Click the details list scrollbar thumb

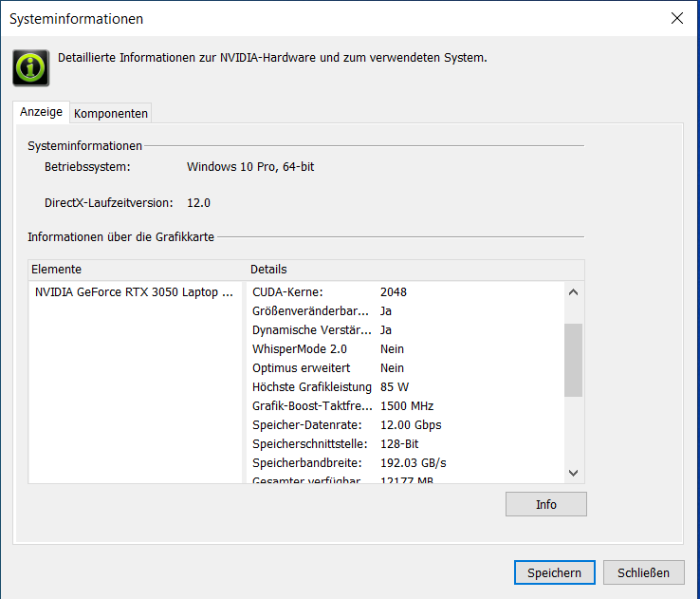click(574, 360)
